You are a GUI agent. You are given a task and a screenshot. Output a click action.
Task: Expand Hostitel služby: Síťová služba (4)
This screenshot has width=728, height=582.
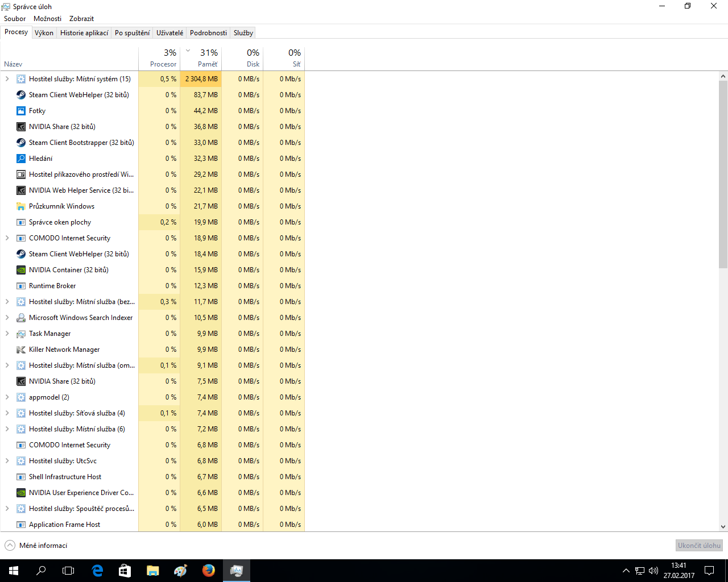pos(7,413)
